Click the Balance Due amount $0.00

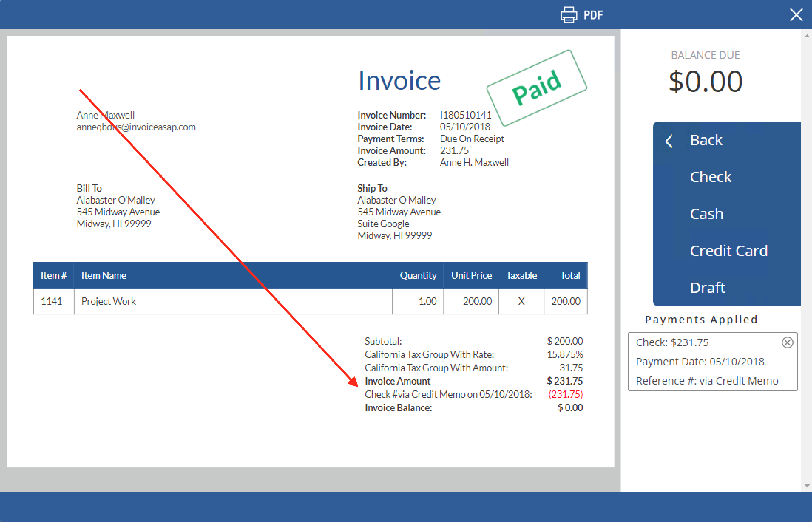pos(706,81)
